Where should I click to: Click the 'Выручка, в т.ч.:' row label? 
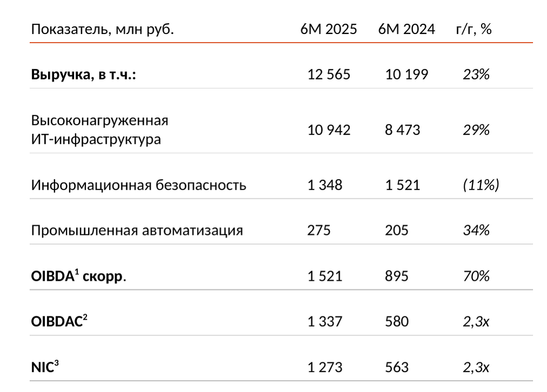83,75
